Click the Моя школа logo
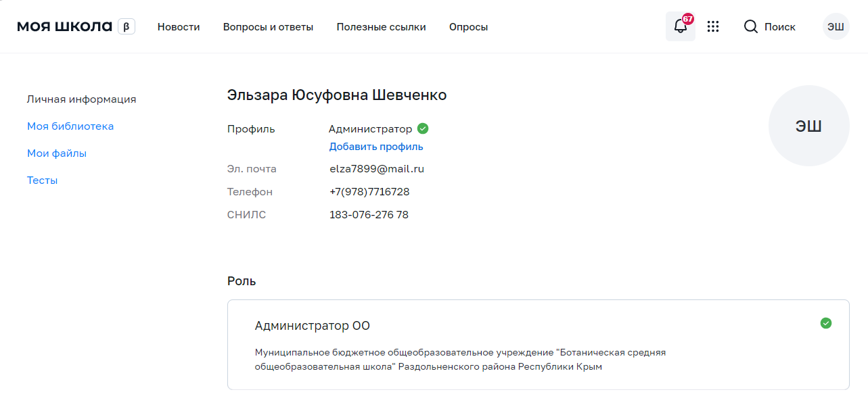This screenshot has height=415, width=868. click(64, 27)
